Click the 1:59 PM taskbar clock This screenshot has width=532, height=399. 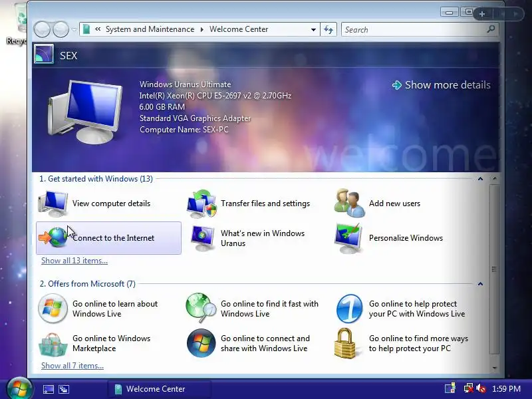tap(506, 389)
